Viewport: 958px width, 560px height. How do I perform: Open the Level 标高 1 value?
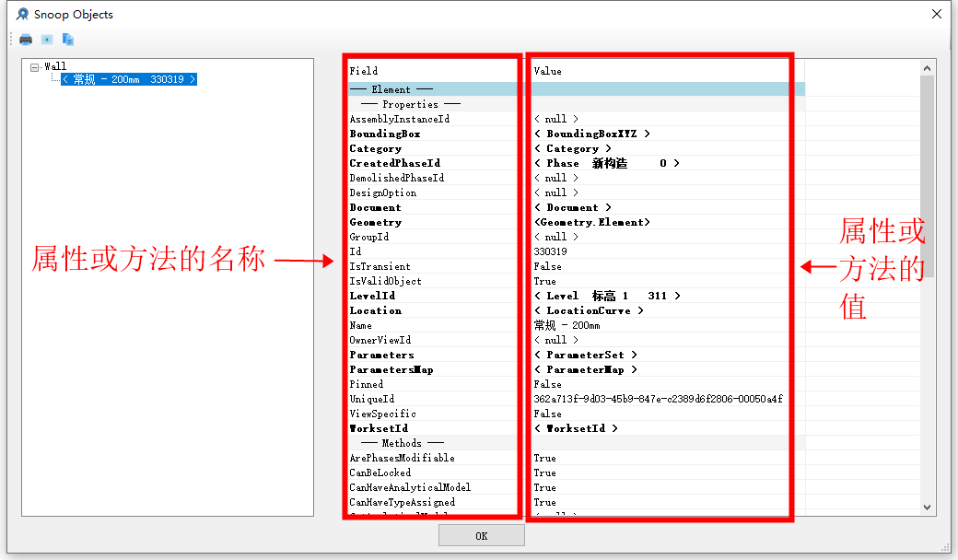(x=607, y=296)
